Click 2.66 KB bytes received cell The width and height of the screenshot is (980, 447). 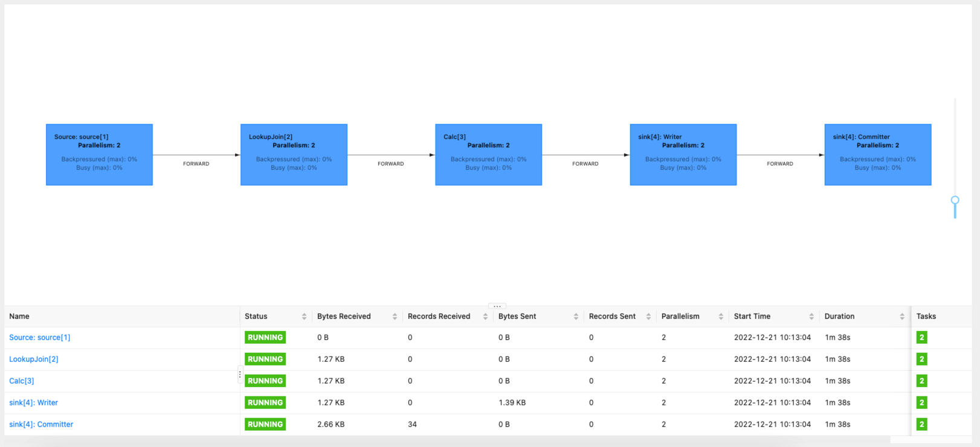coord(331,425)
